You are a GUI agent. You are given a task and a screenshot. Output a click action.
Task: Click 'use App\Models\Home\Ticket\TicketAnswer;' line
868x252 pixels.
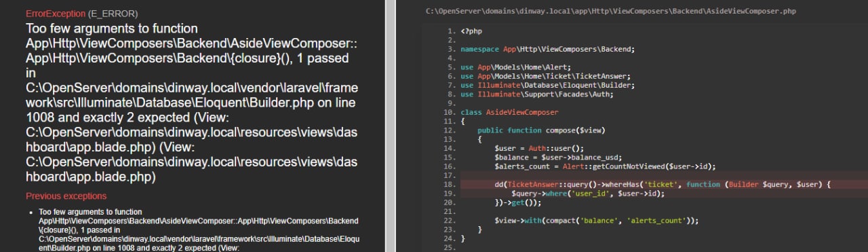546,76
